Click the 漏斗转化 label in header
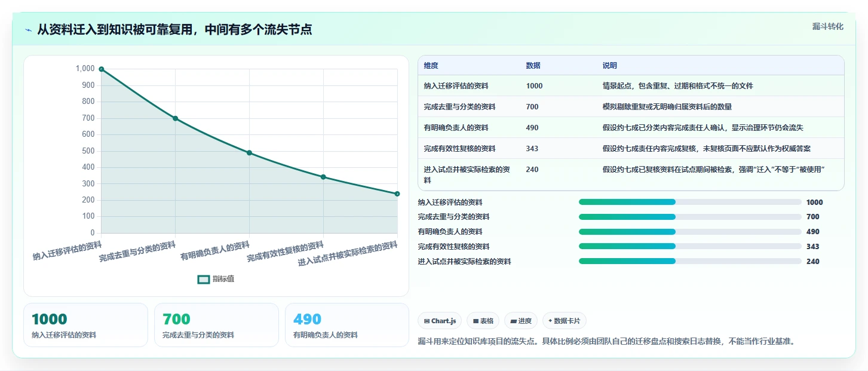This screenshot has width=868, height=371. point(828,26)
